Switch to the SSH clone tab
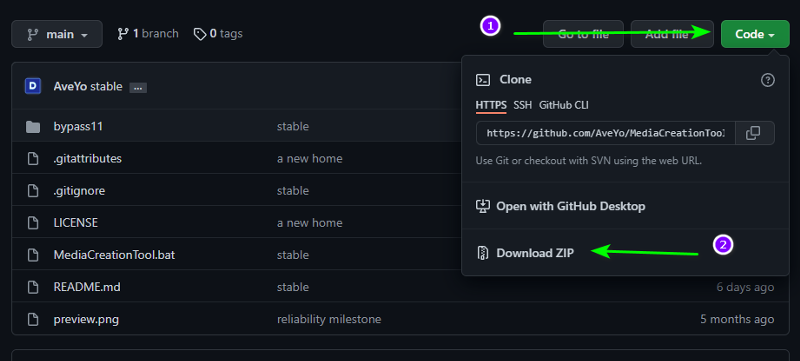Viewport: 800px width, 361px height. (x=522, y=106)
